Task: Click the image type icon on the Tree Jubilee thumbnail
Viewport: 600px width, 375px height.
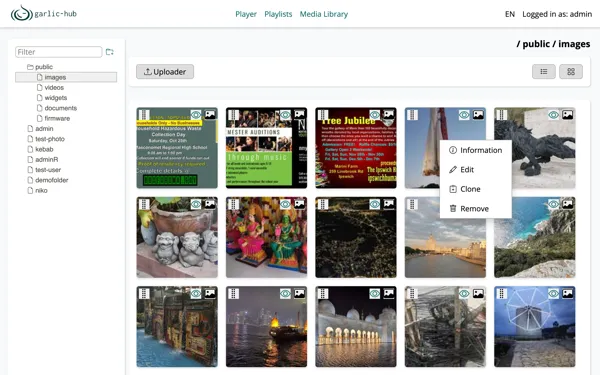Action: [x=389, y=114]
